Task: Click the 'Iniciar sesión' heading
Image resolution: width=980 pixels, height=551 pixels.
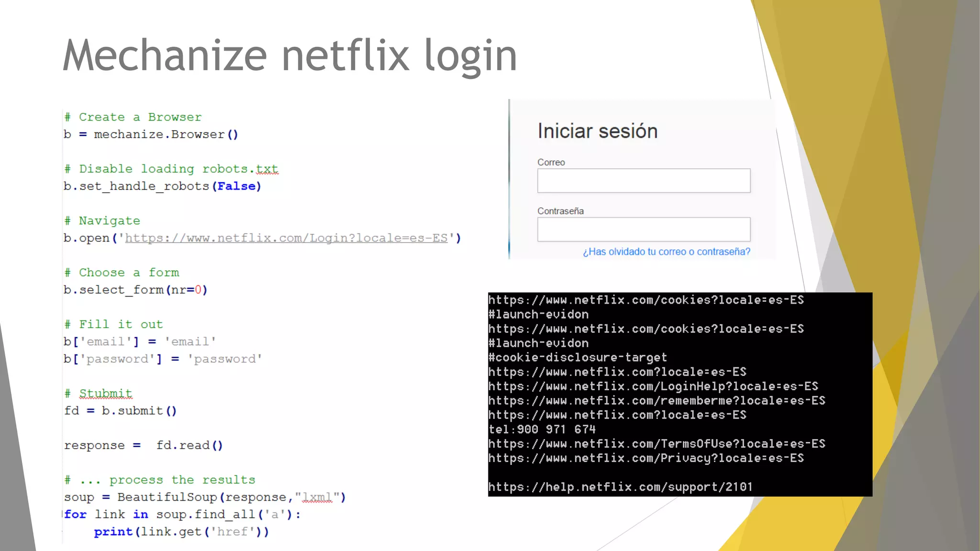Action: (597, 131)
